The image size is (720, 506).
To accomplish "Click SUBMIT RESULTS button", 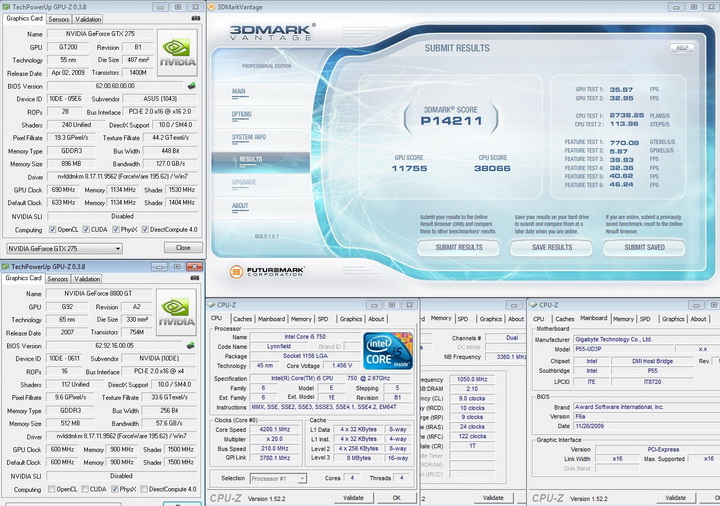I will [459, 247].
